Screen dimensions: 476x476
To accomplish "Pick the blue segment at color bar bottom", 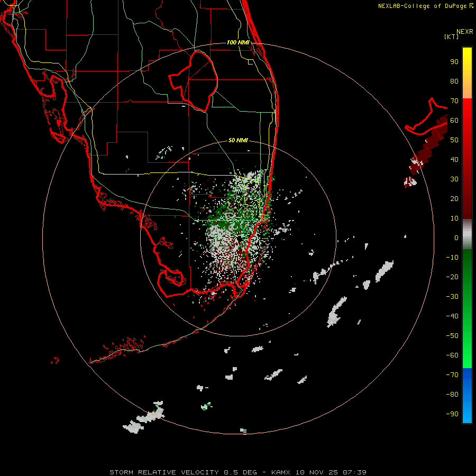I will pyautogui.click(x=467, y=396).
